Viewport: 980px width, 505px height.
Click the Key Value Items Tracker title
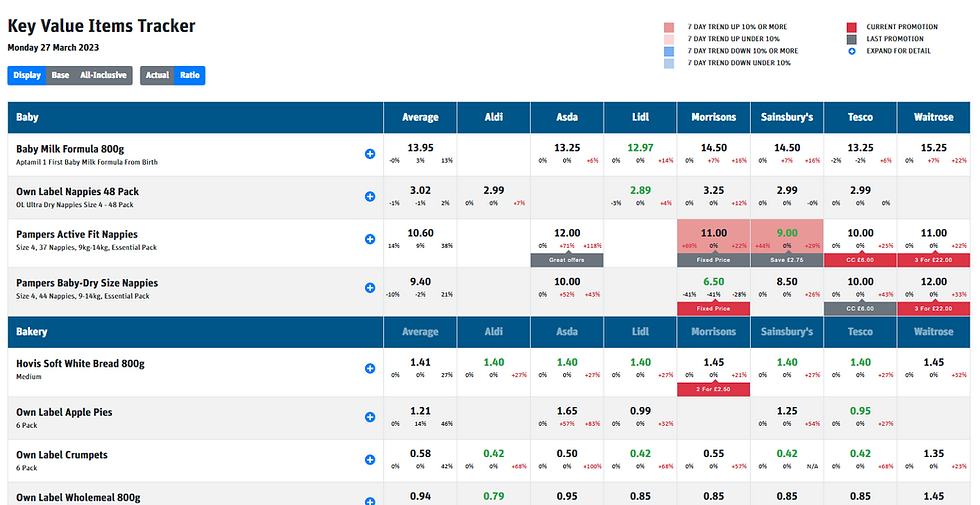point(101,26)
